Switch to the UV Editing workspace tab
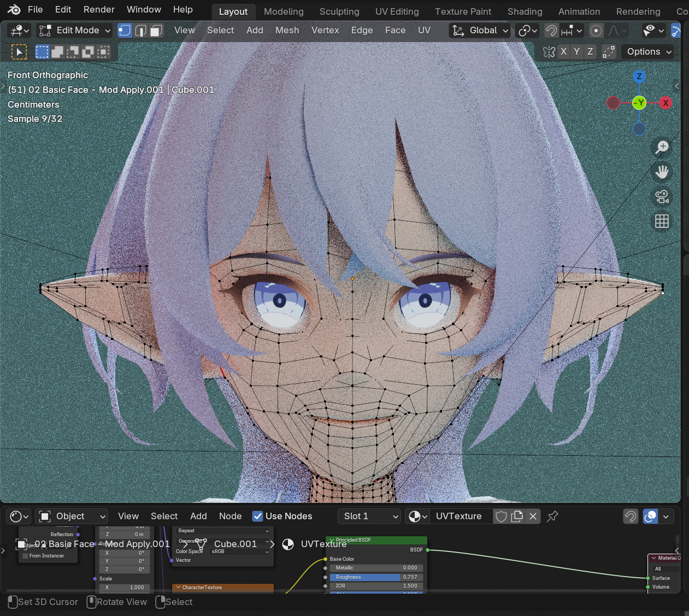This screenshot has height=616, width=689. point(397,11)
